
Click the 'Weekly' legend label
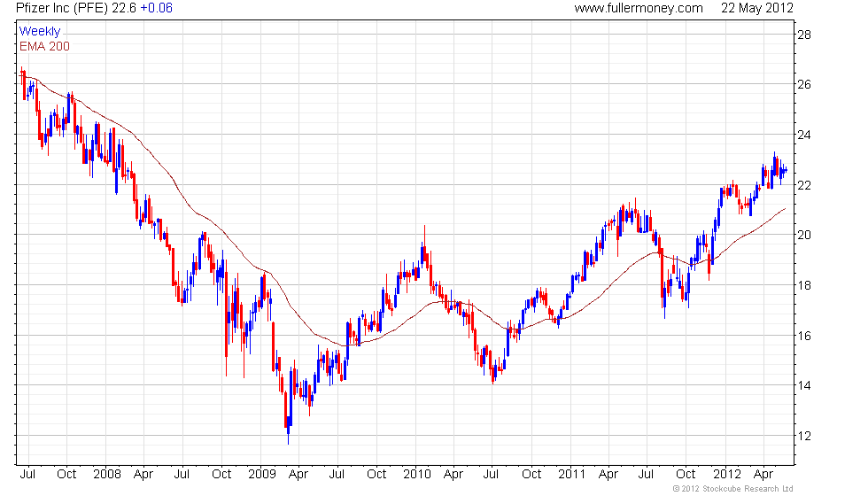[39, 32]
